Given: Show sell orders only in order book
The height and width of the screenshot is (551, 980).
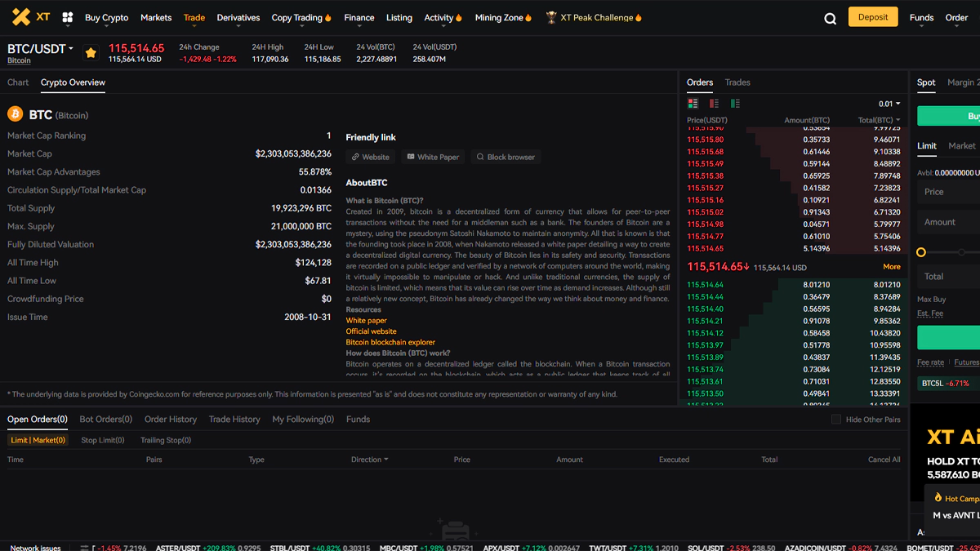Looking at the screenshot, I should coord(714,104).
